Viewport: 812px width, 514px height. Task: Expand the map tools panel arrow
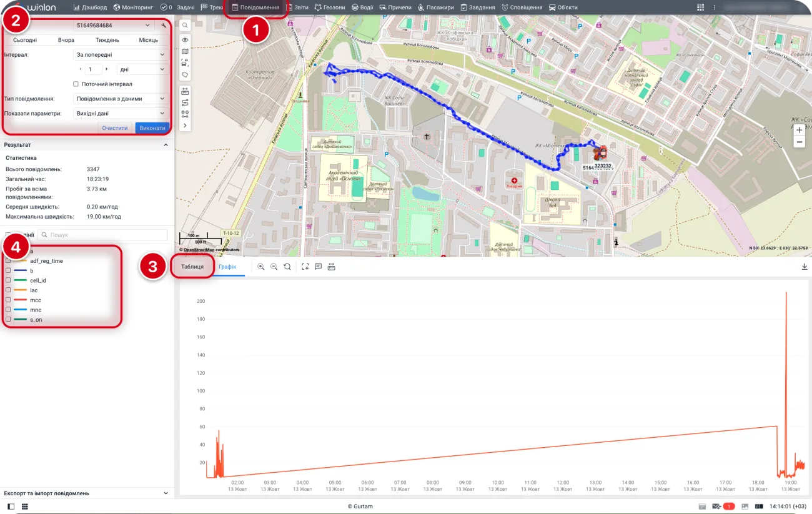pos(185,126)
